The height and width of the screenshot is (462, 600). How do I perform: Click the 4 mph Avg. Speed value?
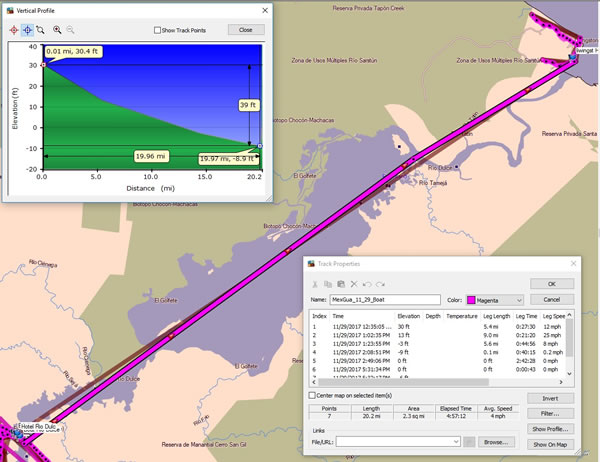click(498, 416)
